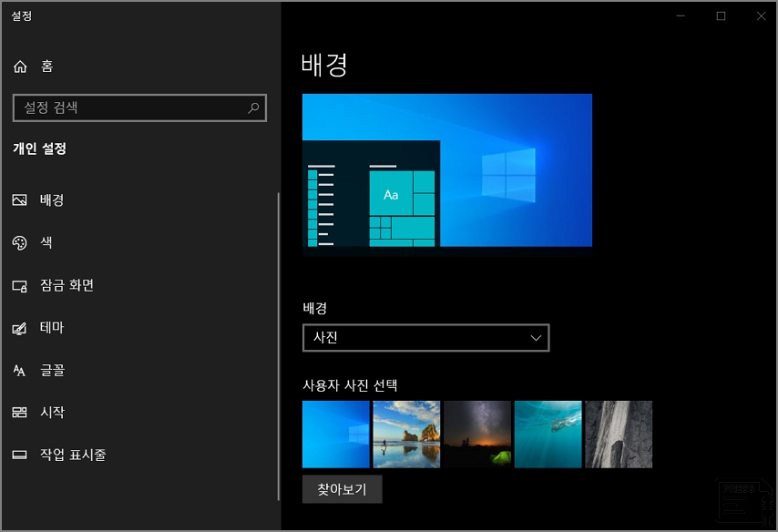Click the 시작 tiles icon

click(19, 412)
